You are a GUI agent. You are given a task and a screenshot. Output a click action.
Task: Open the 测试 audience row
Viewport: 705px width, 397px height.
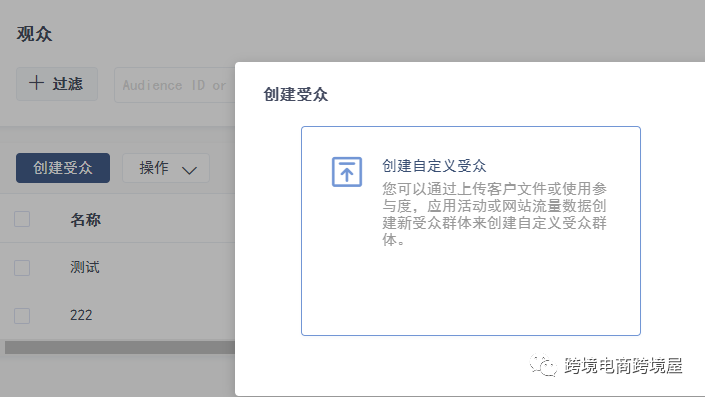[85, 268]
